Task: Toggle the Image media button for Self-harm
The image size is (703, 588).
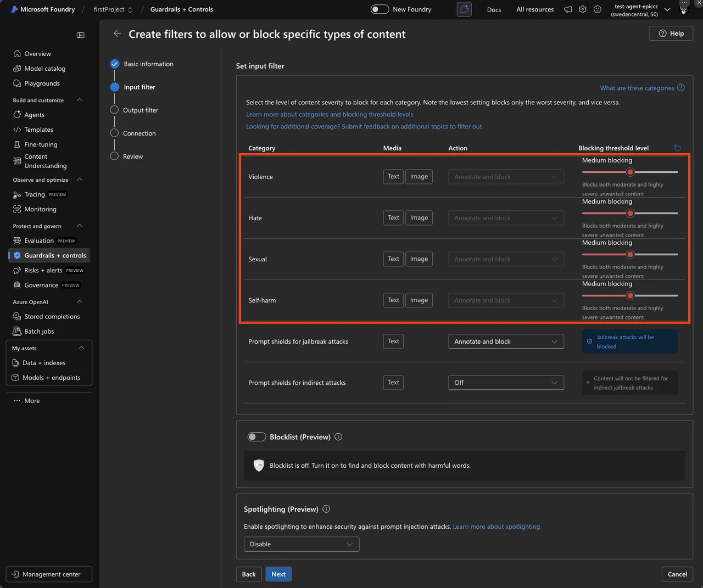Action: [x=419, y=300]
